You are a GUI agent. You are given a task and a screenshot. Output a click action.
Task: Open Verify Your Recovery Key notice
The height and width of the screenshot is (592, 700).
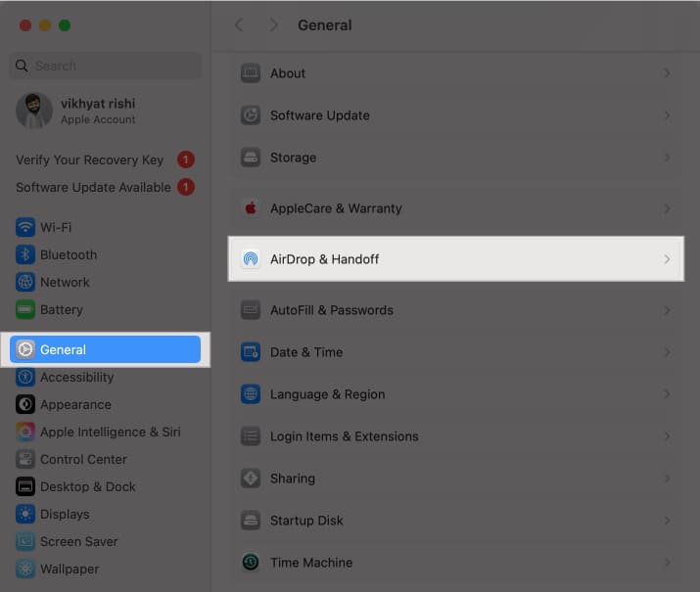point(105,159)
